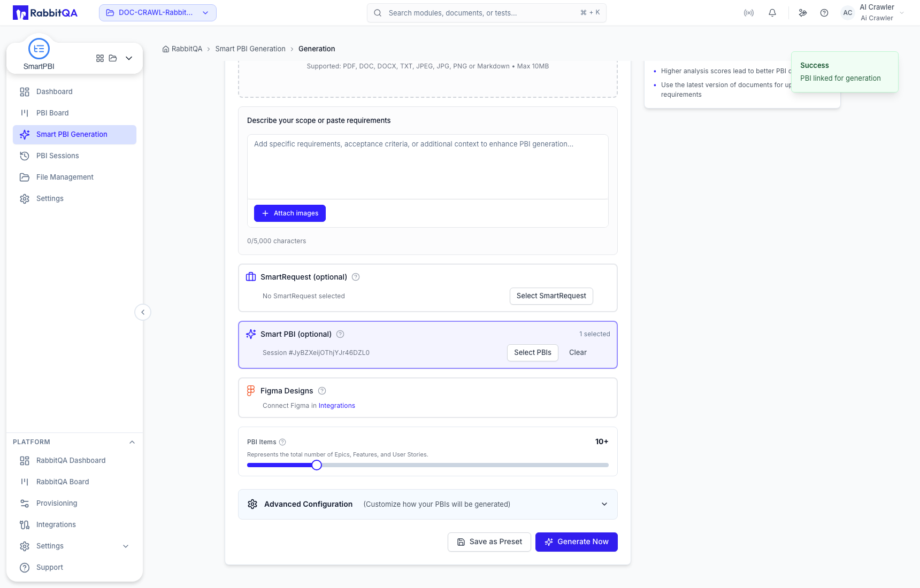920x588 pixels.
Task: Open PBI Board in sidebar
Action: (x=74, y=113)
